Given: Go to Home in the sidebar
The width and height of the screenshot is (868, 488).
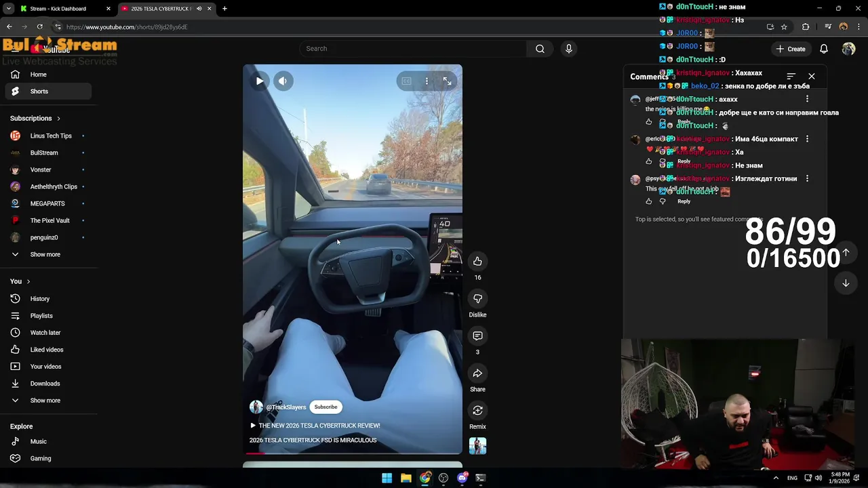Looking at the screenshot, I should coord(47,75).
